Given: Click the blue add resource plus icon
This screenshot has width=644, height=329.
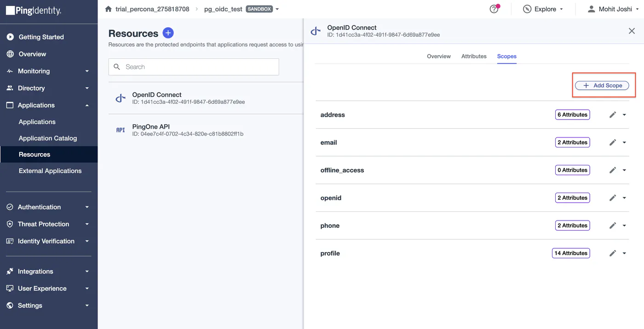Looking at the screenshot, I should 168,33.
